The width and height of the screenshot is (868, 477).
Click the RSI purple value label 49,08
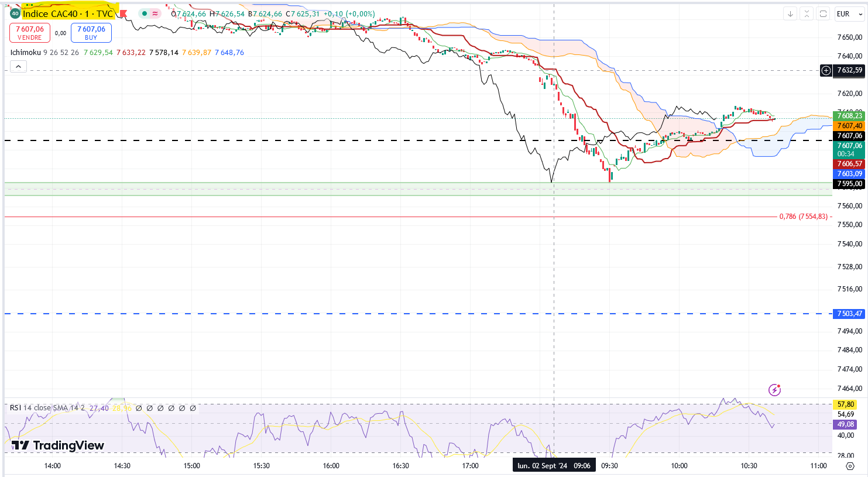(845, 424)
